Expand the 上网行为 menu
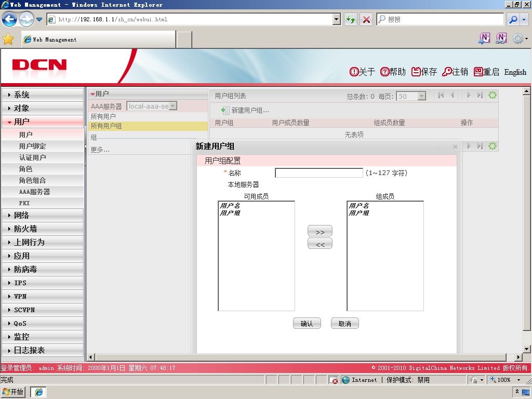Viewport: 532px width, 399px height. coord(43,242)
